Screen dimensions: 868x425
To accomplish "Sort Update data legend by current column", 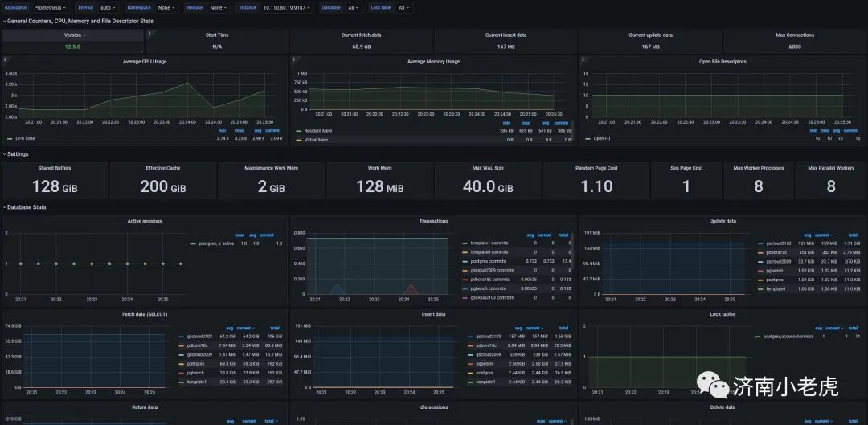I will (x=823, y=235).
